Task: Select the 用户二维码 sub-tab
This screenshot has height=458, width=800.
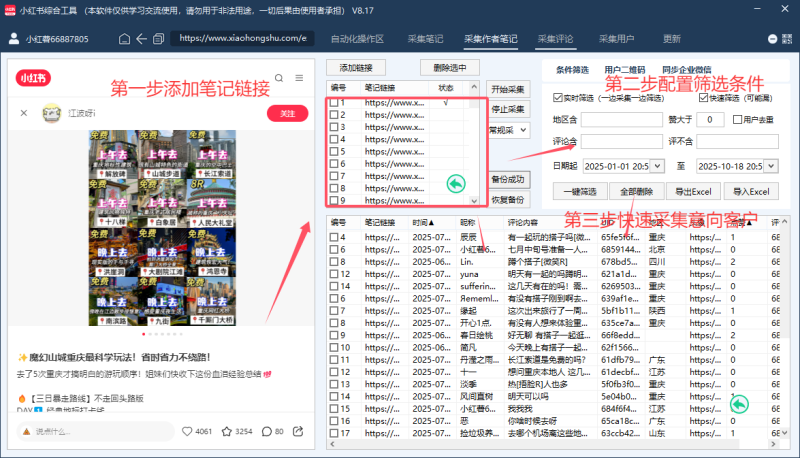Action: tap(625, 70)
